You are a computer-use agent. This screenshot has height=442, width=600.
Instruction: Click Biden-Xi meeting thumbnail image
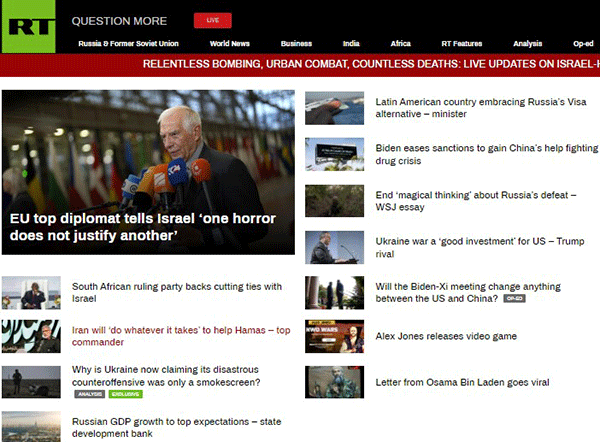(334, 292)
